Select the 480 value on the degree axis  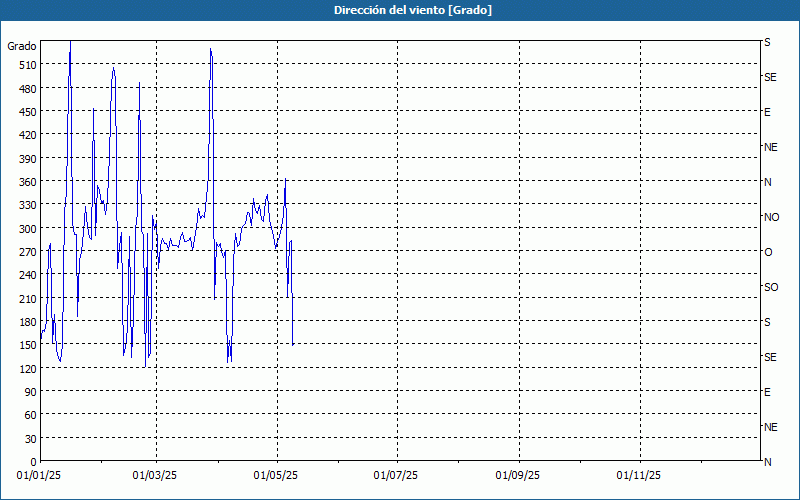click(28, 89)
